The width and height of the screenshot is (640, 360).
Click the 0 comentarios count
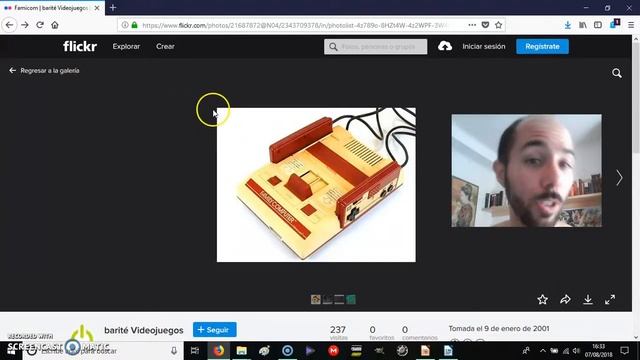(420, 332)
